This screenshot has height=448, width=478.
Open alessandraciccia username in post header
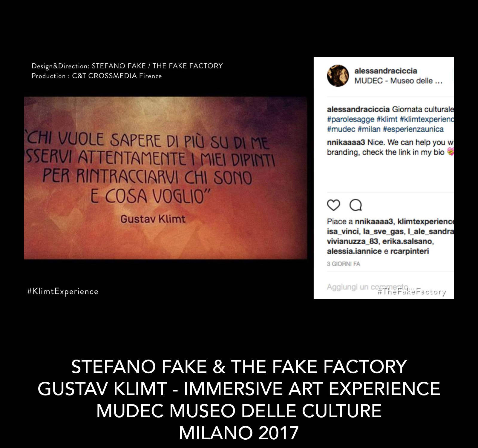coord(386,71)
